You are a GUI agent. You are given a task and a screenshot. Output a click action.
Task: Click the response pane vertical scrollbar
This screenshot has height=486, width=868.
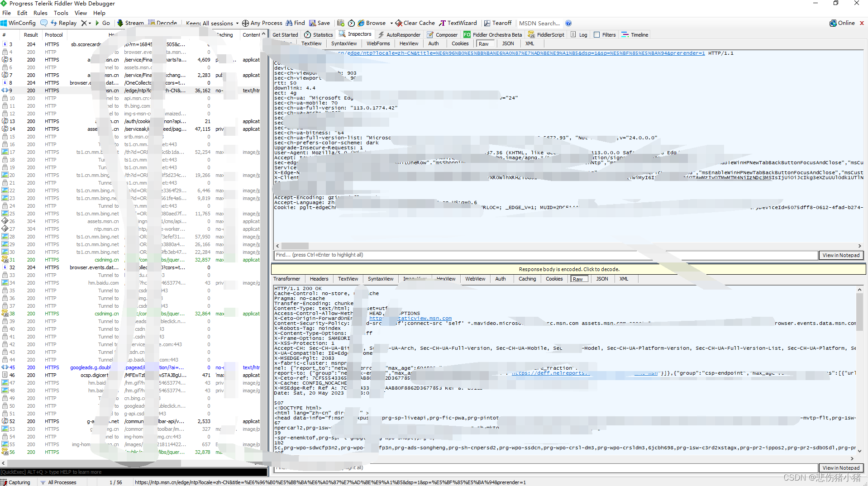point(859,312)
